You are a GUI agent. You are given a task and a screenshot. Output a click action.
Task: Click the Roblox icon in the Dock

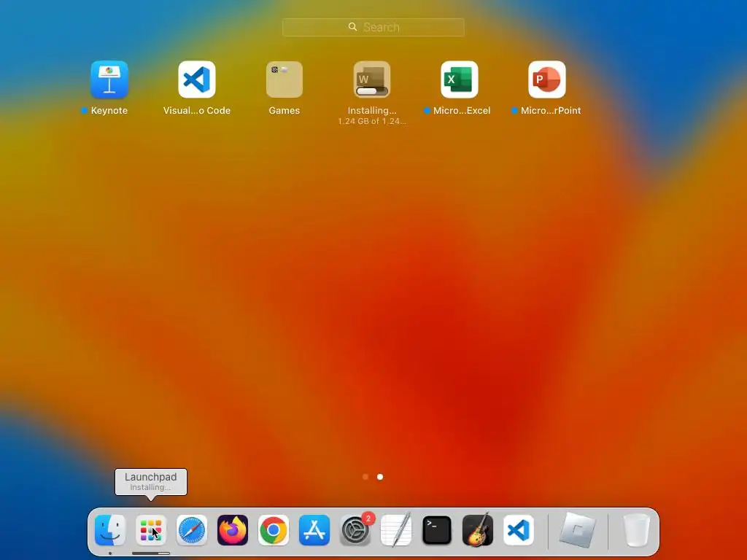coord(578,530)
